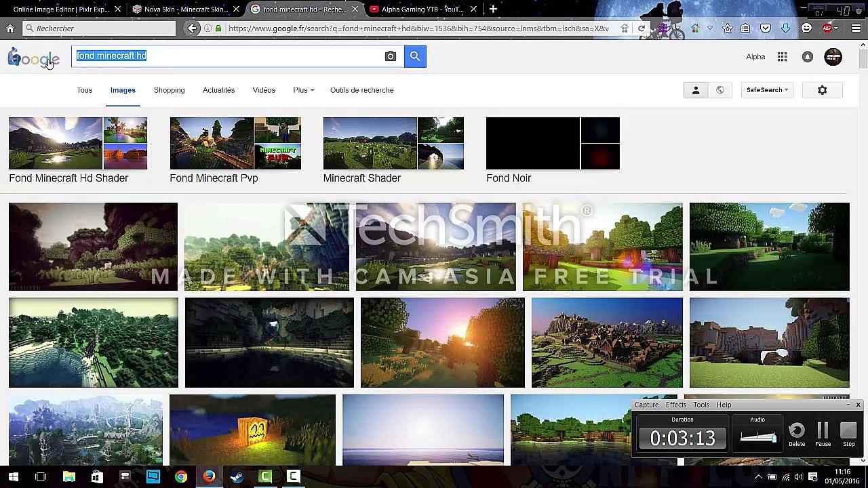Screen dimensions: 868x488
Task: Click the blue magnifier search button
Action: coord(415,56)
